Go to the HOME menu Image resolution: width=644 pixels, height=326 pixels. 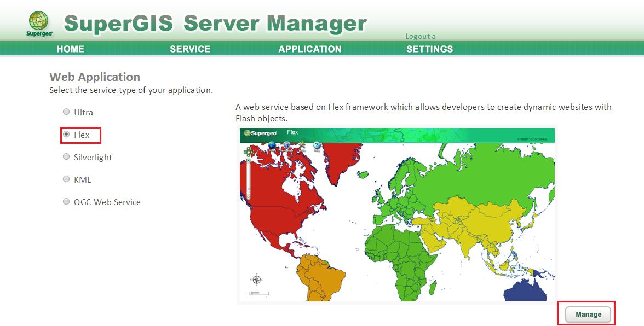(x=71, y=49)
